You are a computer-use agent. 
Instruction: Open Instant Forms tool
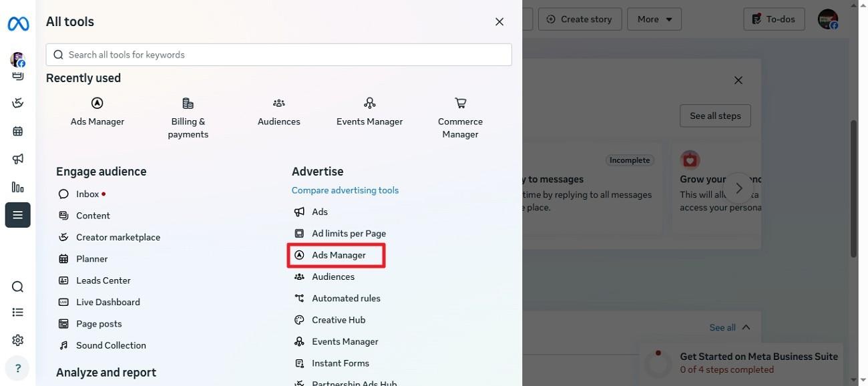(341, 363)
